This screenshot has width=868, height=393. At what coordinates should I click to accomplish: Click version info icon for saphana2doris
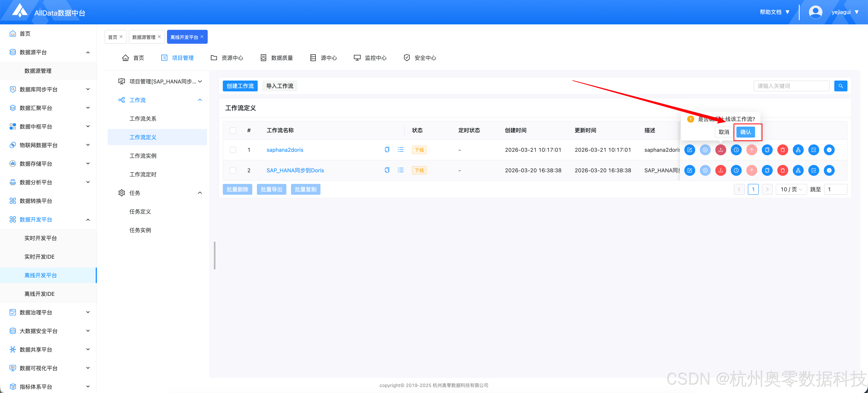tap(829, 150)
